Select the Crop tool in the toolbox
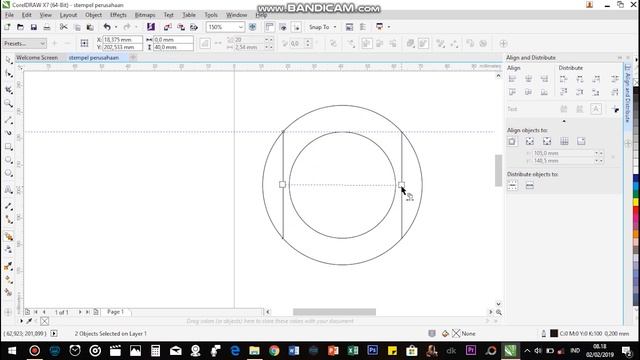The height and width of the screenshot is (360, 640). click(x=9, y=89)
